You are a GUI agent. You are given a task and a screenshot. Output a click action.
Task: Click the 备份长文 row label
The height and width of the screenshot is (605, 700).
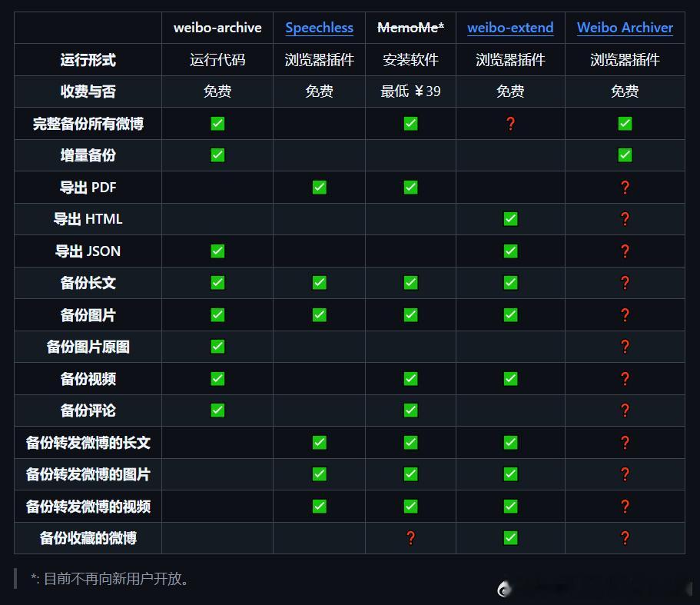click(x=88, y=283)
